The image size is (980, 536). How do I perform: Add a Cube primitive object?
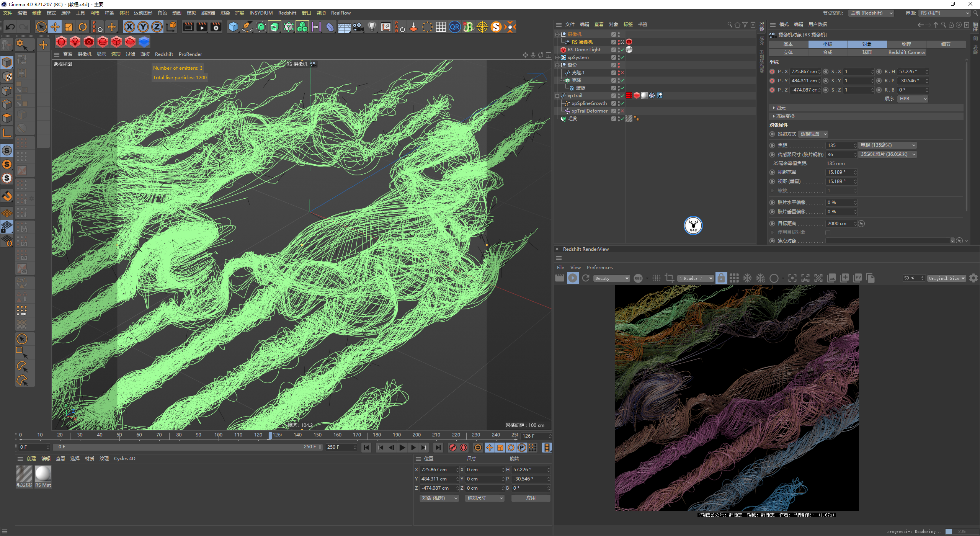click(x=233, y=27)
